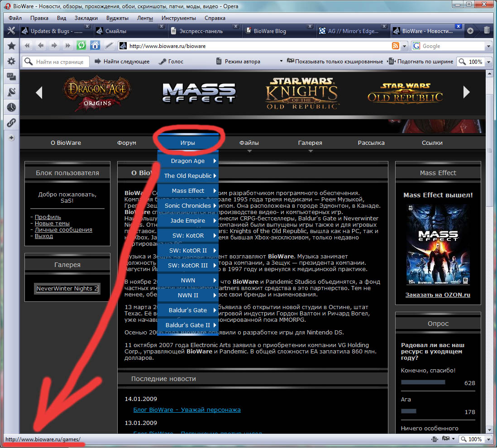
Task: Click the wand icon in address toolbar
Action: pyautogui.click(x=109, y=46)
